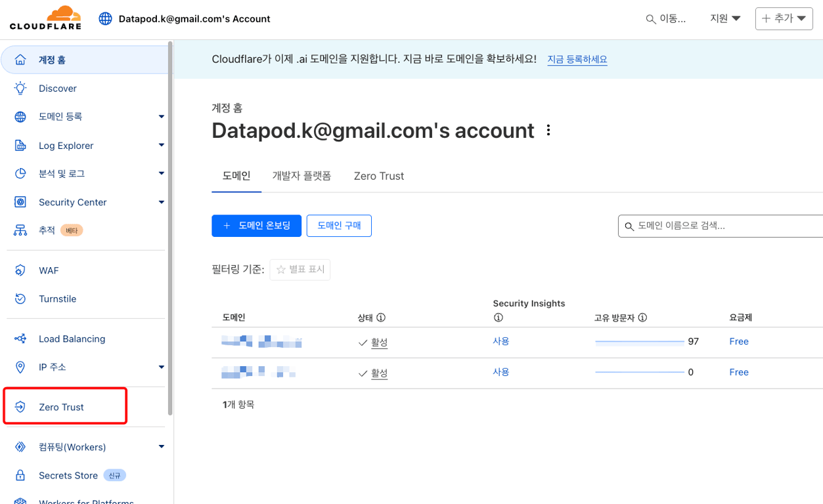Open 계정 홈 in the sidebar
The height and width of the screenshot is (504, 823).
coord(85,60)
